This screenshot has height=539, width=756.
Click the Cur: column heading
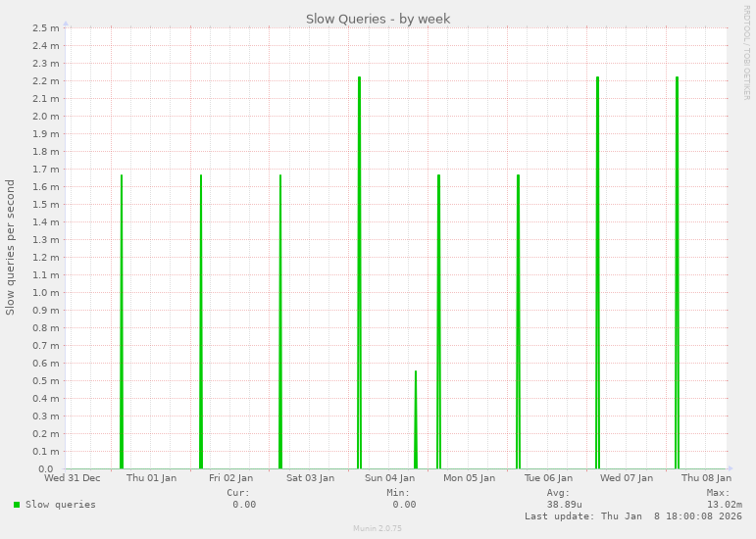[x=238, y=493]
